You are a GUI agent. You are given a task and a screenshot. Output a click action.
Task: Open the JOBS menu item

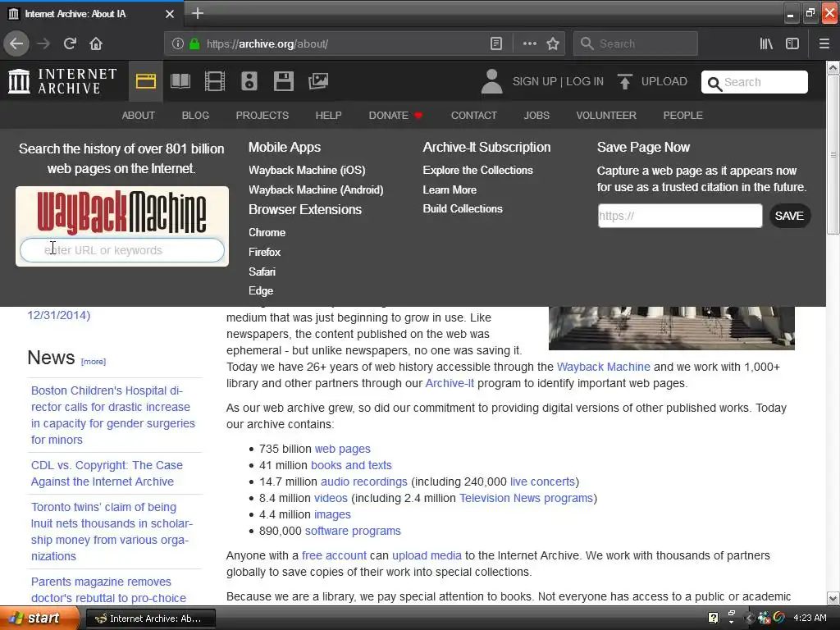[x=536, y=115]
